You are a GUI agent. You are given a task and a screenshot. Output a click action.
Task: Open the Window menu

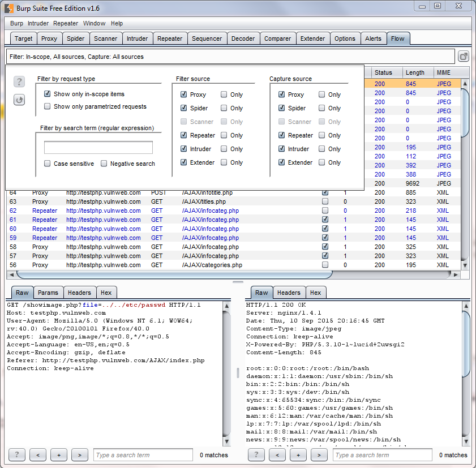tap(94, 23)
